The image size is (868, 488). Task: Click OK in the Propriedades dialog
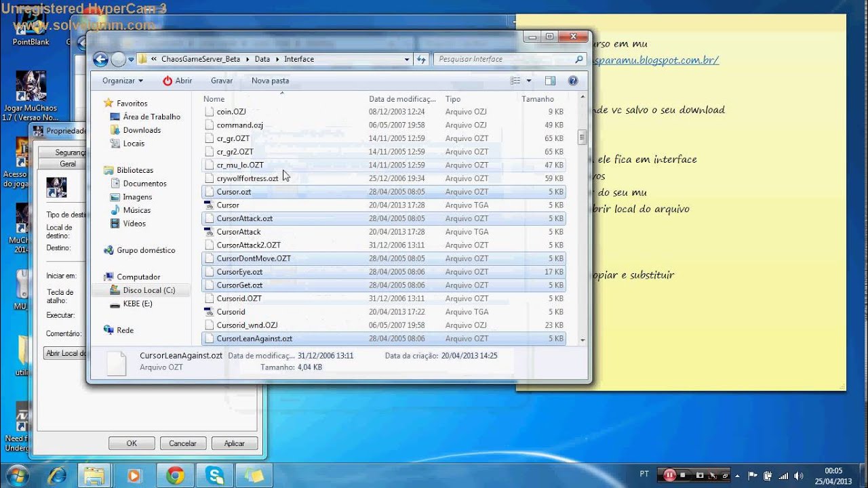pos(132,443)
